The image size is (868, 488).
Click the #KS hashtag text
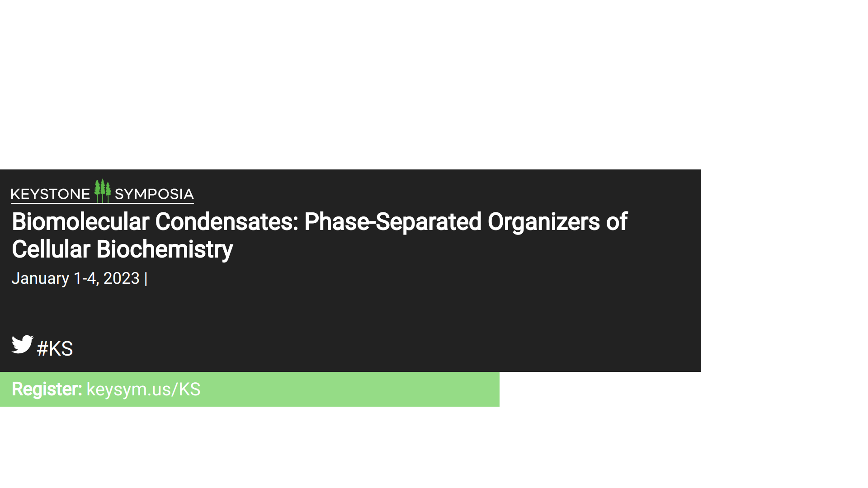(55, 349)
